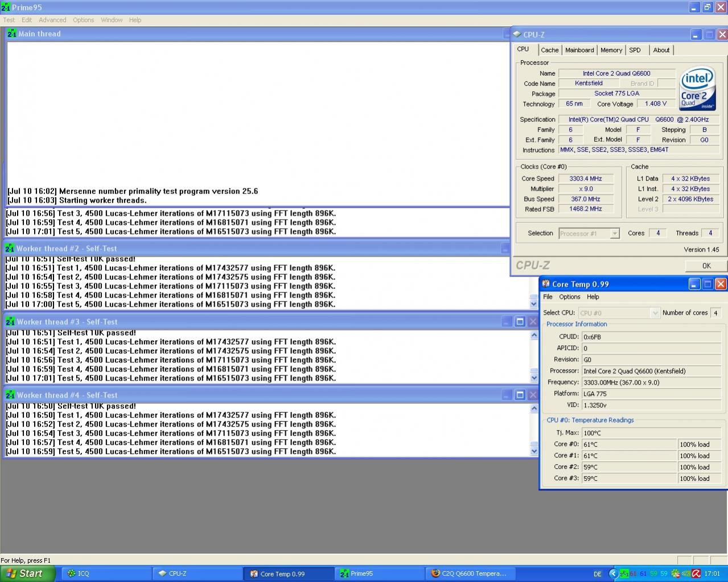728x582 pixels.
Task: Switch to the Cache tab in CPU-Z
Action: (550, 50)
